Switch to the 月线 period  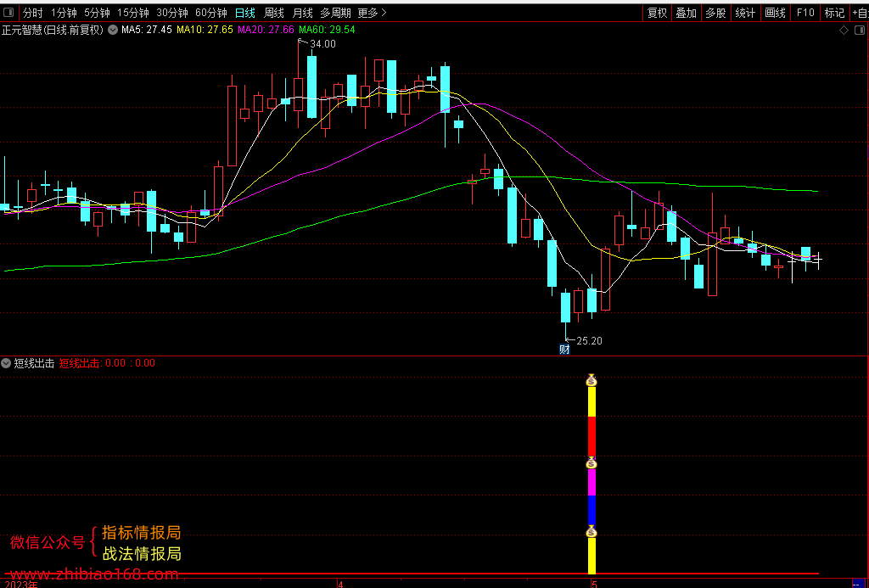pos(303,13)
